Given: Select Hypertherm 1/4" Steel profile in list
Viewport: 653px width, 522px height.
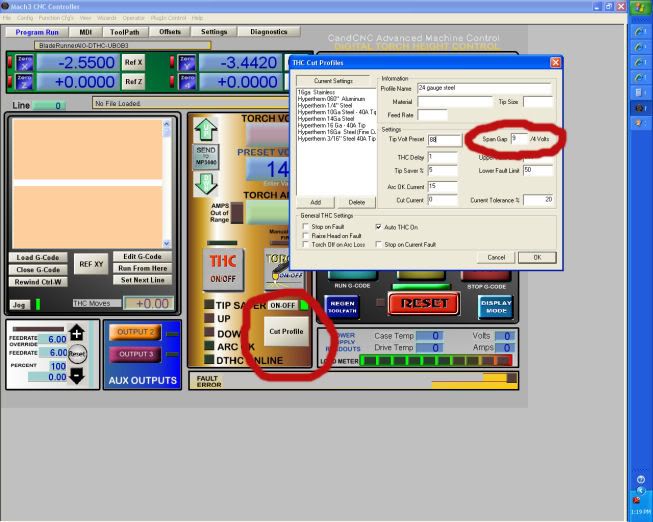Looking at the screenshot, I should pos(328,106).
